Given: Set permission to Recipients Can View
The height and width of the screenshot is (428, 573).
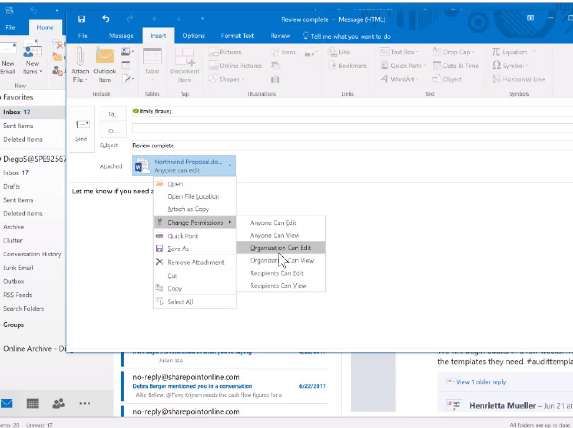Looking at the screenshot, I should pyautogui.click(x=281, y=286).
